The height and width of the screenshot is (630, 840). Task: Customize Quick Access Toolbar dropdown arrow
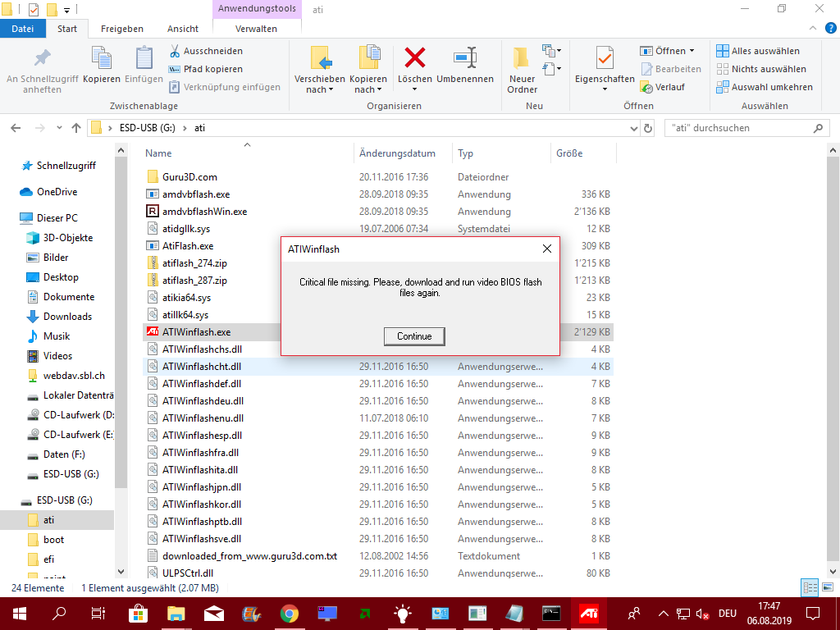click(x=66, y=10)
